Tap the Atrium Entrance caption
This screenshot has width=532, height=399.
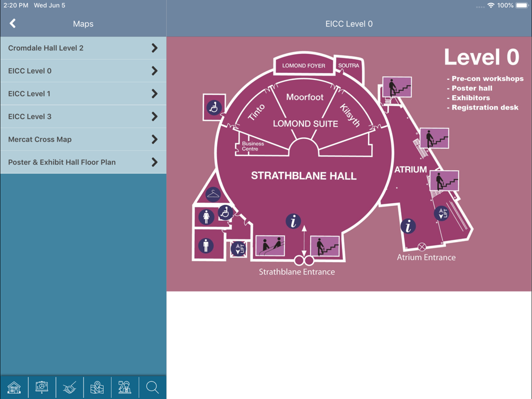coord(426,257)
